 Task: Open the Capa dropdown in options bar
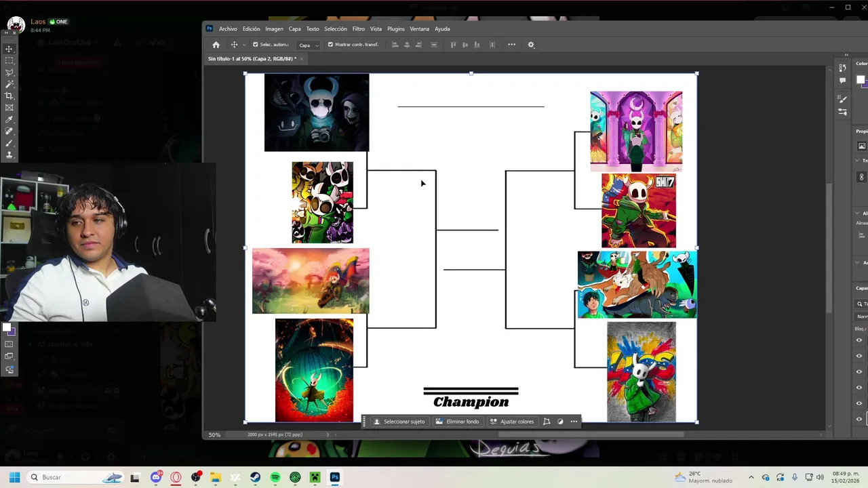pyautogui.click(x=309, y=45)
